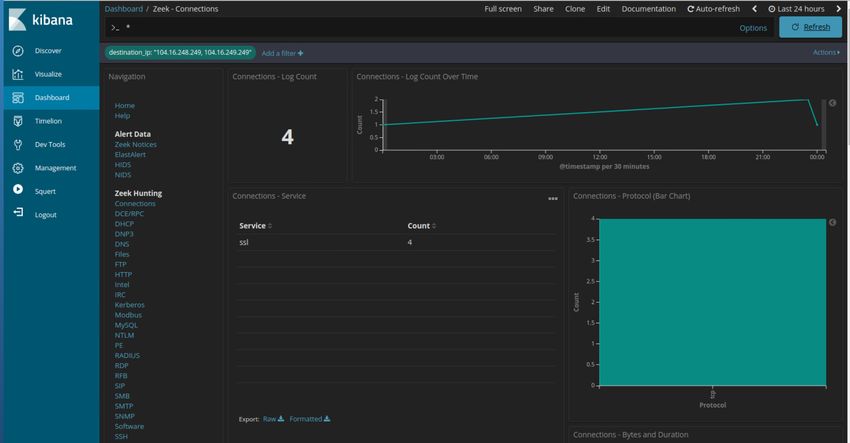Screen dimensions: 850x443
Task: Click the Logout icon
Action: click(x=18, y=212)
